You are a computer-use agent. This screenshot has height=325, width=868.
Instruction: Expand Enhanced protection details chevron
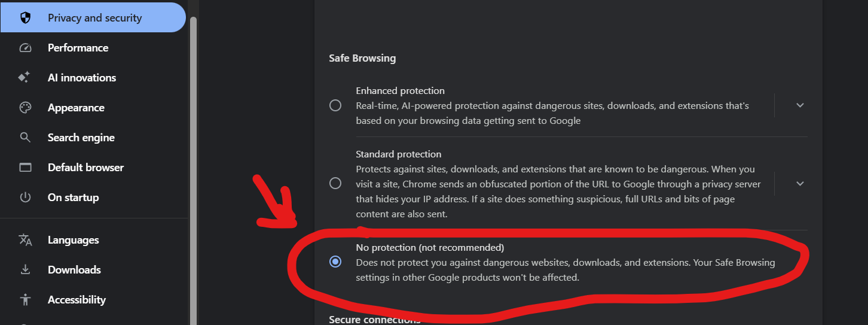800,105
